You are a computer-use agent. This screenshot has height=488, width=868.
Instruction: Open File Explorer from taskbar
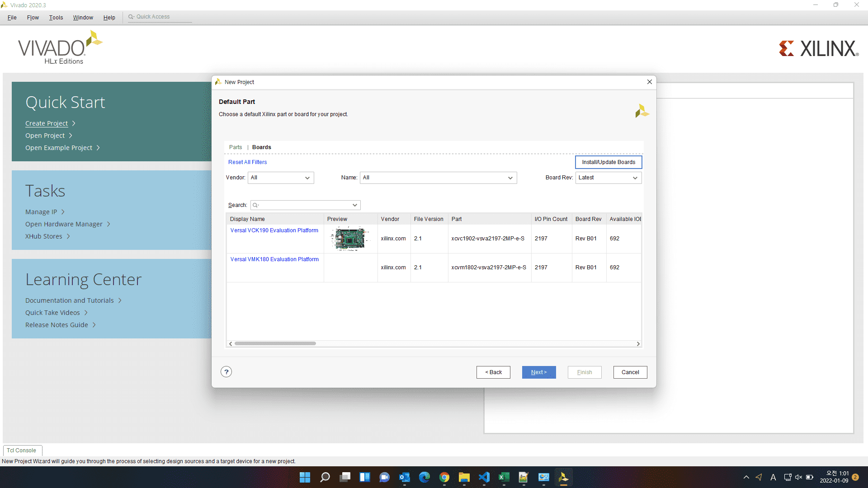(464, 477)
